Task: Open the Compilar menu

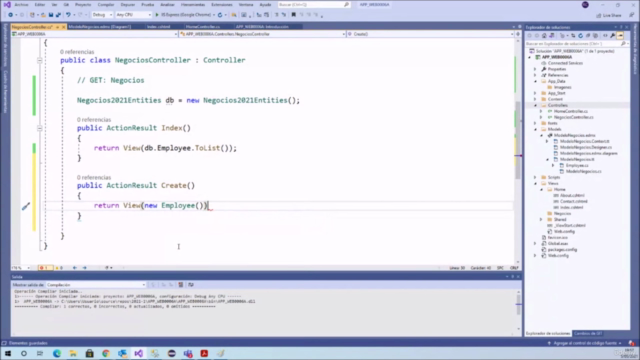Action: [106, 4]
